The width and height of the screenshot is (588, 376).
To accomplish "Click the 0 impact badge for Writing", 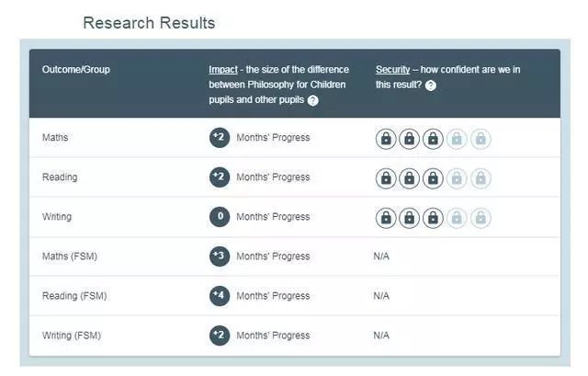I will pyautogui.click(x=220, y=217).
